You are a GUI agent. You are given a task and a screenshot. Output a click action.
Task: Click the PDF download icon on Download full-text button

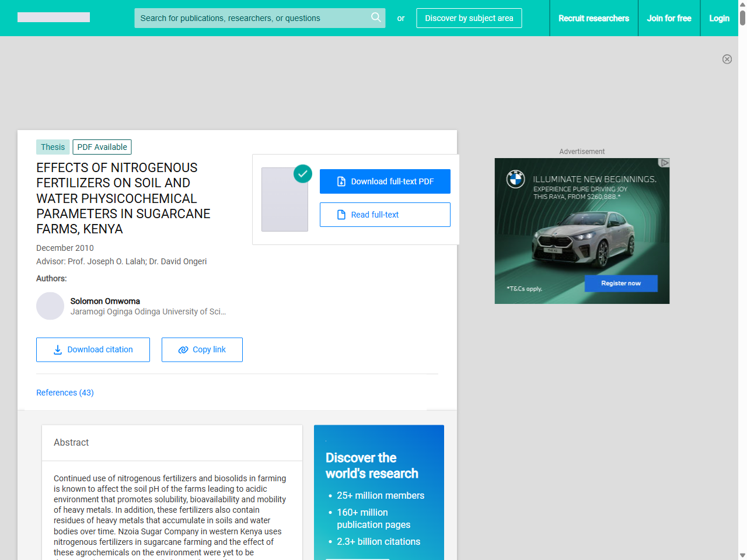(341, 181)
